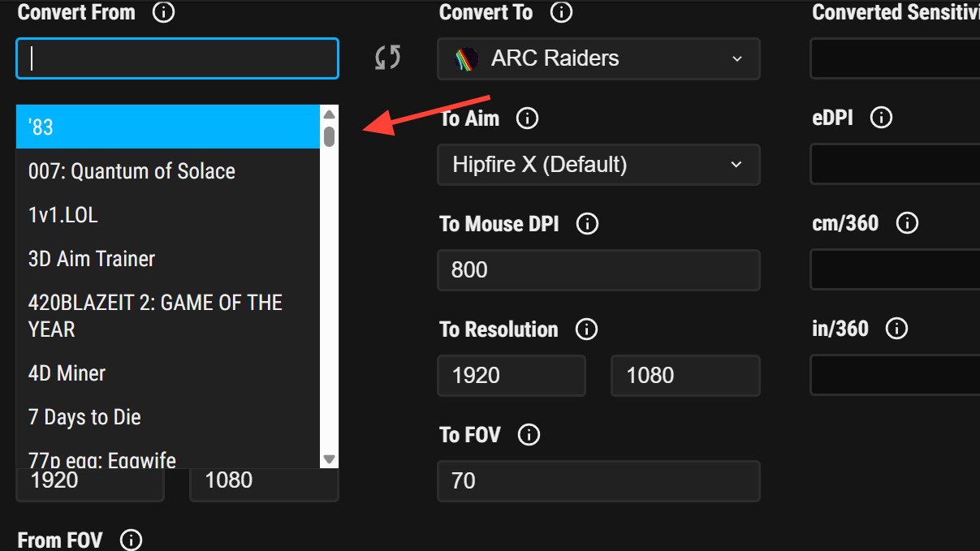The width and height of the screenshot is (980, 551).
Task: Show info for To Resolution
Action: (x=586, y=329)
